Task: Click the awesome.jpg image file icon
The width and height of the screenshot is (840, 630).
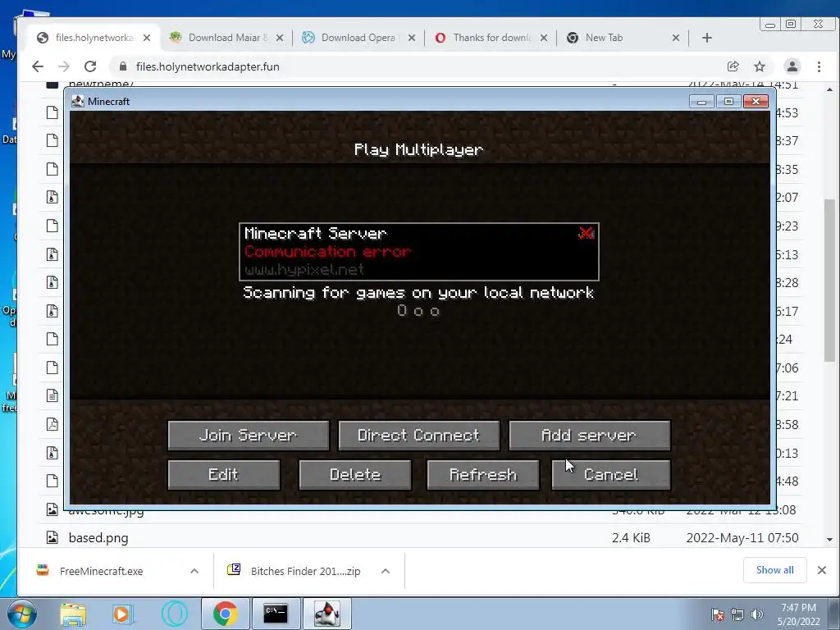Action: (52, 509)
